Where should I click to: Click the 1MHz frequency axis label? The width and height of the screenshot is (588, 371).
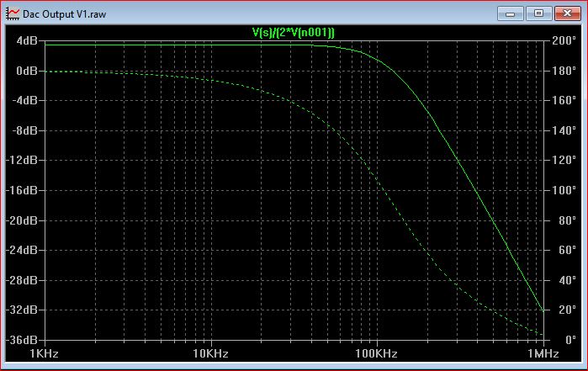543,353
